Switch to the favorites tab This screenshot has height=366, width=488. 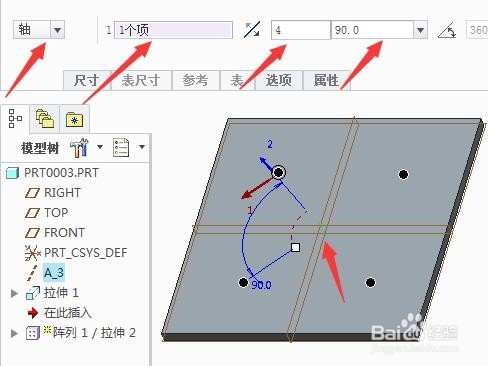pos(75,119)
